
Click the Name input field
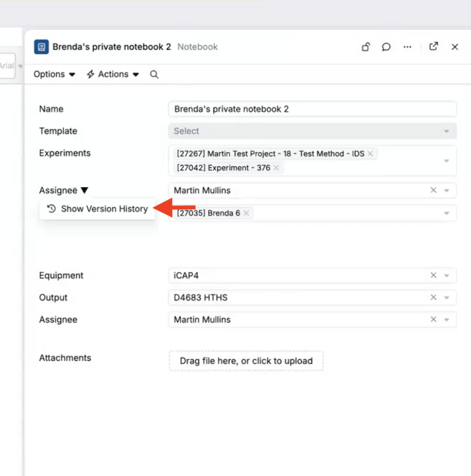312,109
